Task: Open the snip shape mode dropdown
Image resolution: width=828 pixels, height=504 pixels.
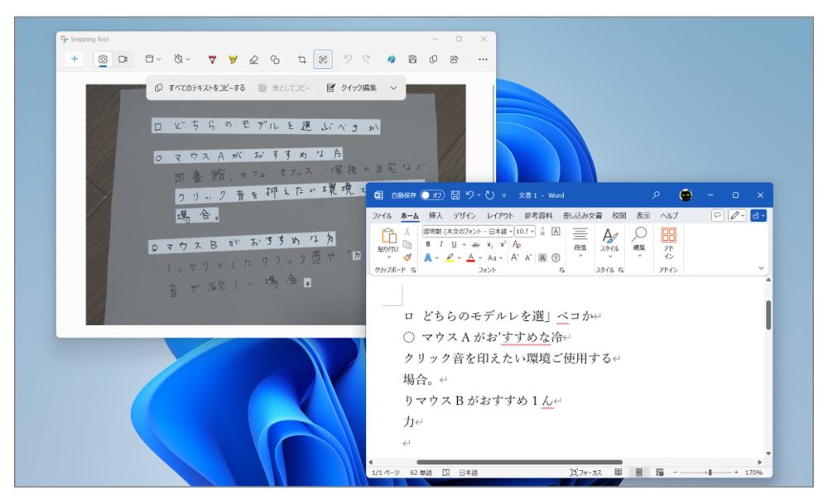Action: (152, 59)
